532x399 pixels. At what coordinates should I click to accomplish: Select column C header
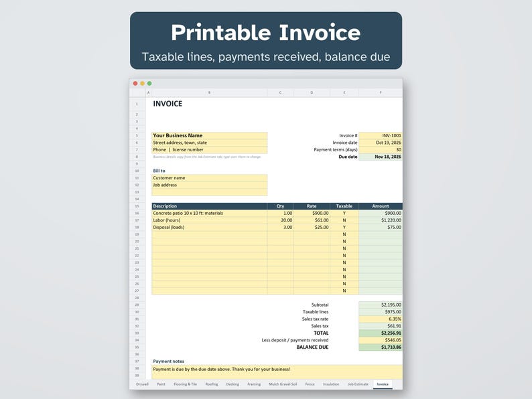tap(280, 92)
